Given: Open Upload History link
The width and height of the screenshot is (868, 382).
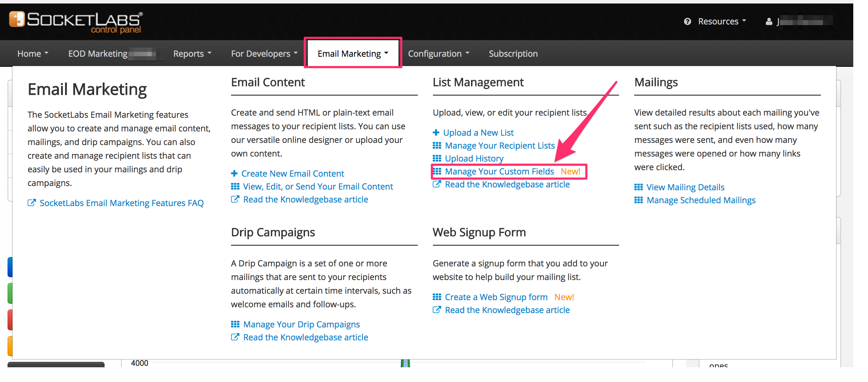Looking at the screenshot, I should 474,158.
